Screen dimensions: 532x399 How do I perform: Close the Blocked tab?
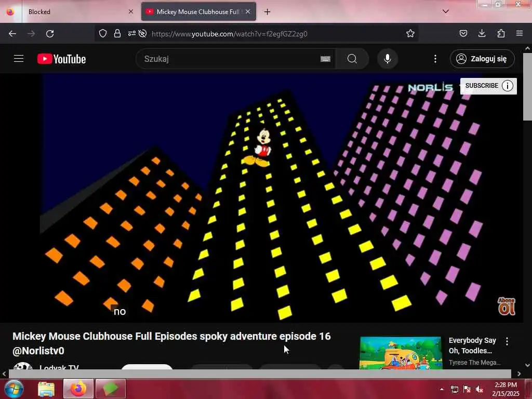click(131, 11)
